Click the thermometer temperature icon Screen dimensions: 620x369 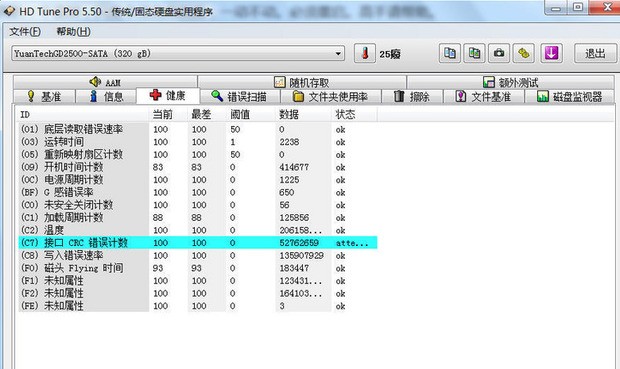365,53
